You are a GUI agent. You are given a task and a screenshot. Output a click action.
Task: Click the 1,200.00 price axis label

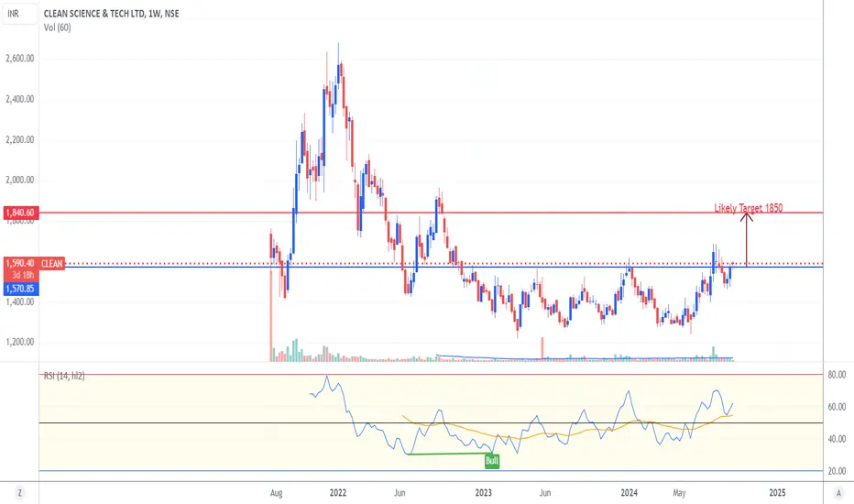click(x=20, y=342)
